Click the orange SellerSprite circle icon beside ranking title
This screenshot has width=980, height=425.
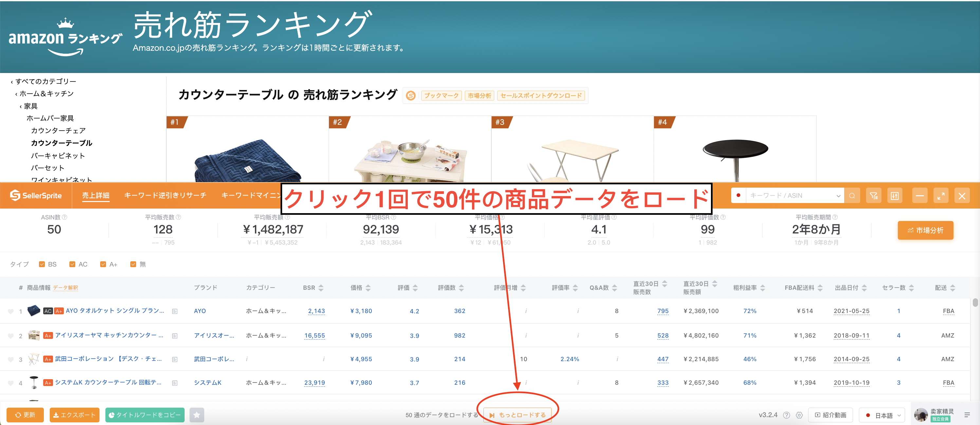(410, 96)
